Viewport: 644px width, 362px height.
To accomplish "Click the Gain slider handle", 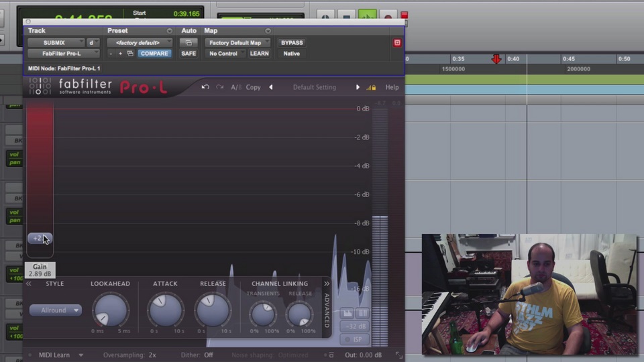I will (x=40, y=238).
